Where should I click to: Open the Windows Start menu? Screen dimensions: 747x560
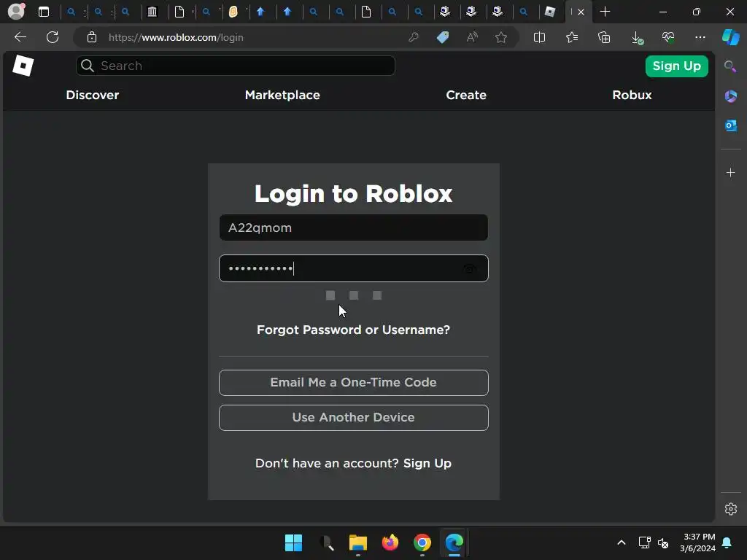(x=293, y=542)
